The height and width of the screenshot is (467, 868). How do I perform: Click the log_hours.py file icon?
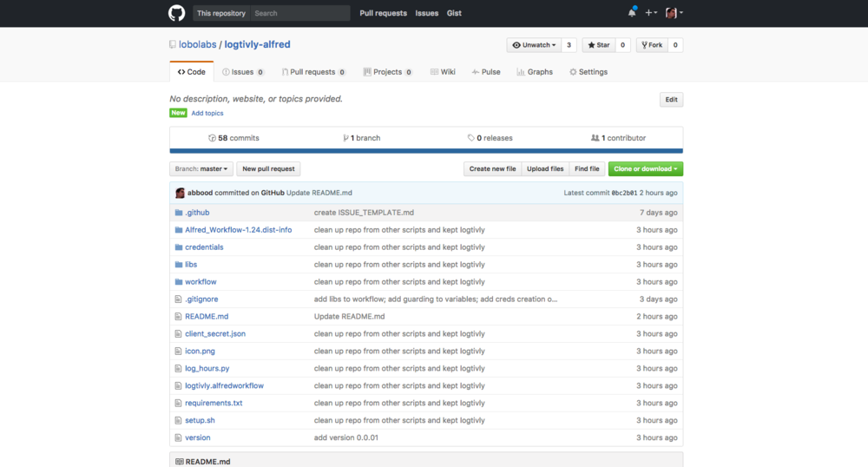pyautogui.click(x=178, y=369)
